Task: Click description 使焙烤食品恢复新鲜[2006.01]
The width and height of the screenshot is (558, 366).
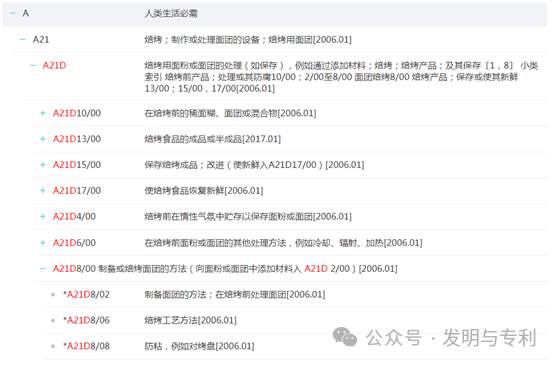Action: pyautogui.click(x=204, y=191)
